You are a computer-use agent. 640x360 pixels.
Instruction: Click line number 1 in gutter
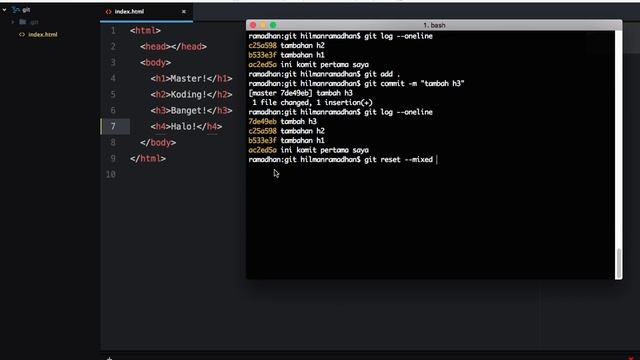[x=113, y=31]
